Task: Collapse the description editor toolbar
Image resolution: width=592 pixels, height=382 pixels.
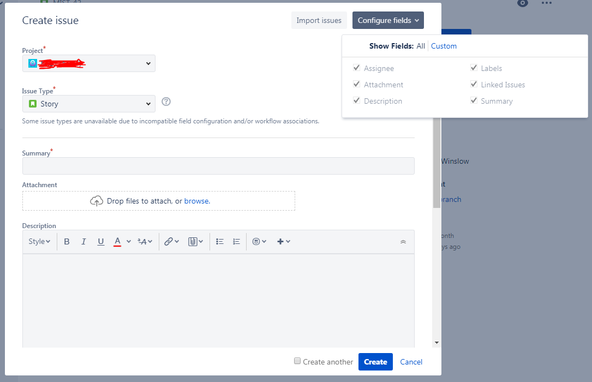Action: [403, 242]
